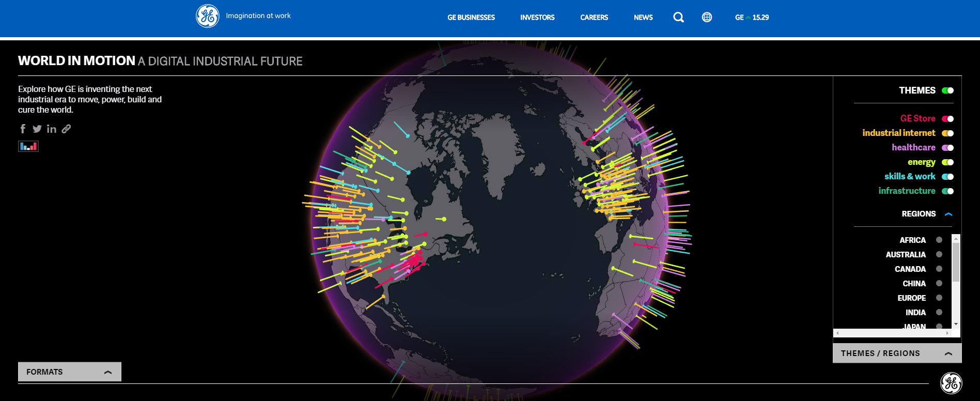
Task: Open the globe language selector icon
Action: [707, 17]
